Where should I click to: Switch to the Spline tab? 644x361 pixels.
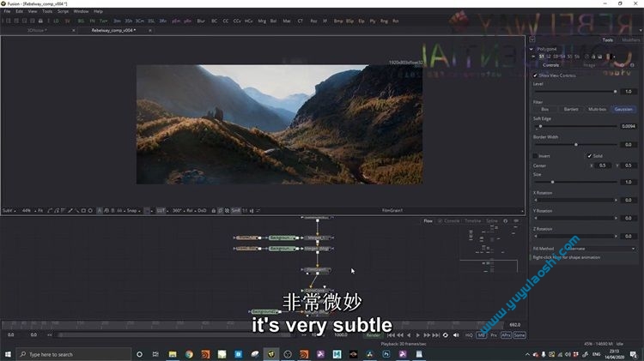(x=492, y=221)
